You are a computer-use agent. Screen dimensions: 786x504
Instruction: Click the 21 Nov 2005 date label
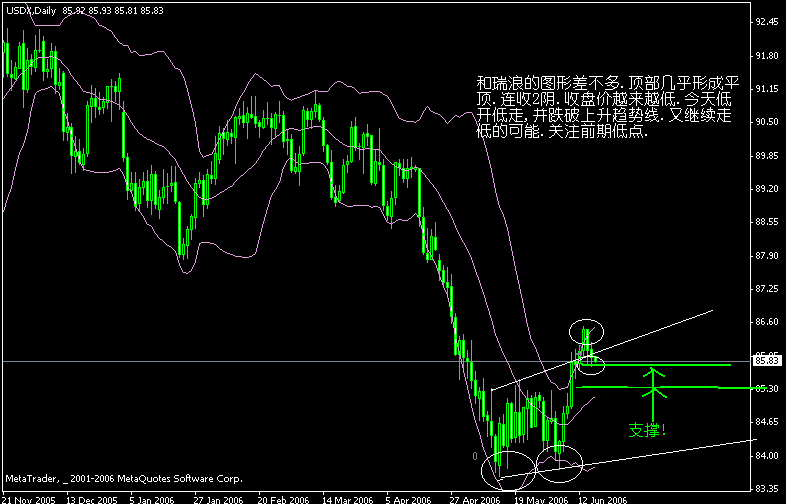click(29, 499)
